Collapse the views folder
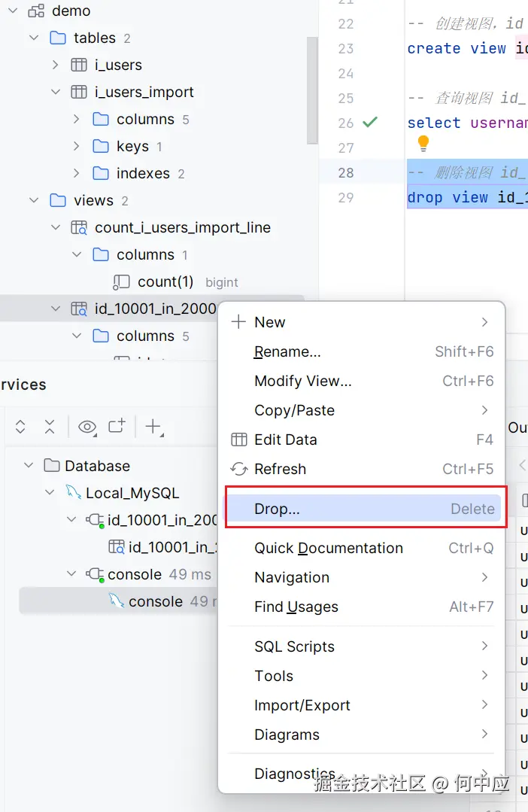 (x=34, y=200)
